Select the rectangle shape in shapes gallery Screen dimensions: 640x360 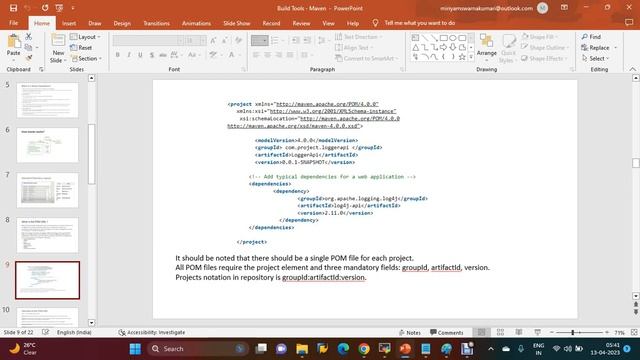[x=444, y=38]
